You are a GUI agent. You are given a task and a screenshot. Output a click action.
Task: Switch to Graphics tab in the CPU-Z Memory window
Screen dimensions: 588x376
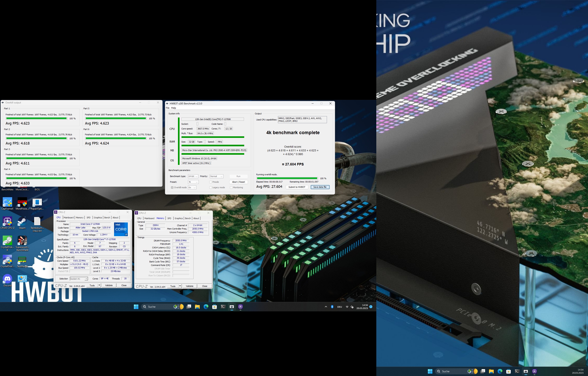point(179,218)
